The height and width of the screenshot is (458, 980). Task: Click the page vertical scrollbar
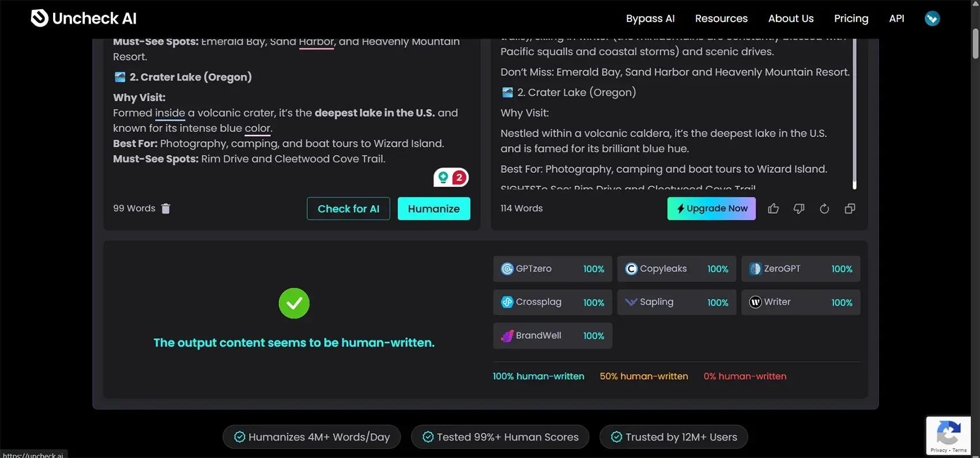(975, 44)
